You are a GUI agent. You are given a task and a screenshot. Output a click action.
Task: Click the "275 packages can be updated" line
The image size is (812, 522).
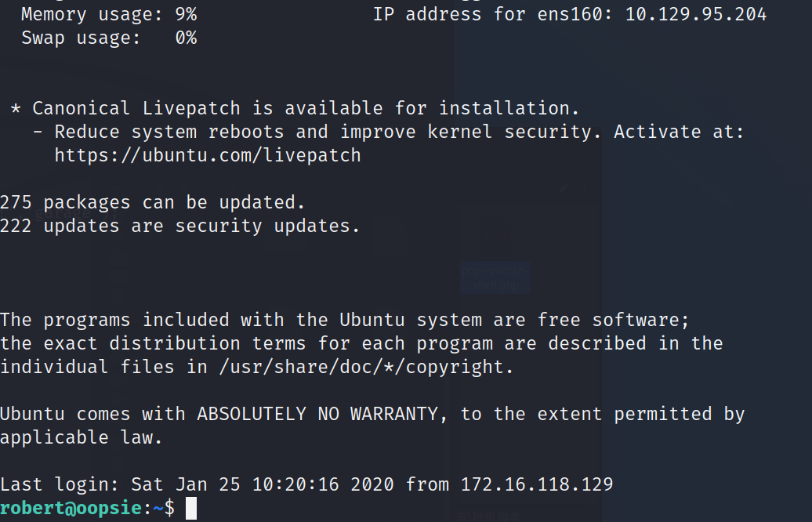click(x=153, y=202)
